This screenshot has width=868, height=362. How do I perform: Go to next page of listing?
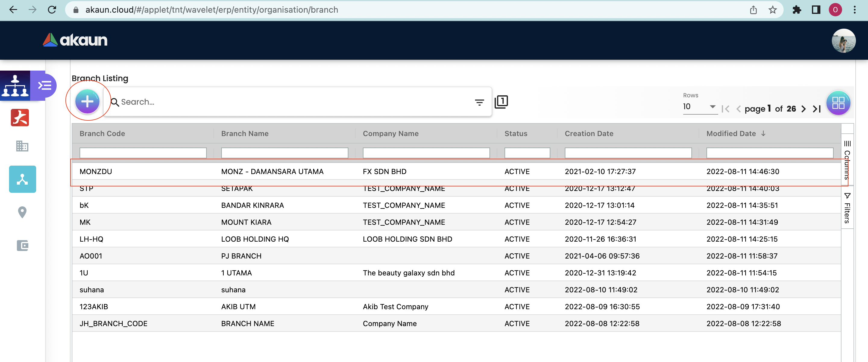tap(804, 109)
